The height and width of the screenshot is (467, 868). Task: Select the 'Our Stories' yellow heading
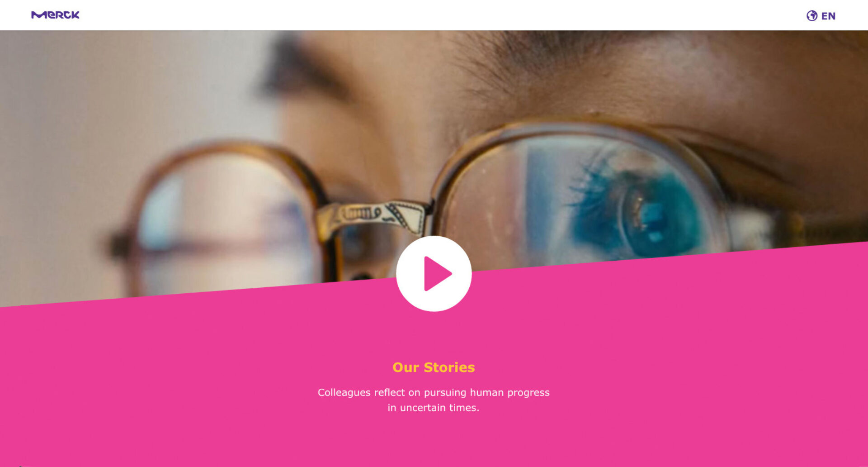coord(434,367)
